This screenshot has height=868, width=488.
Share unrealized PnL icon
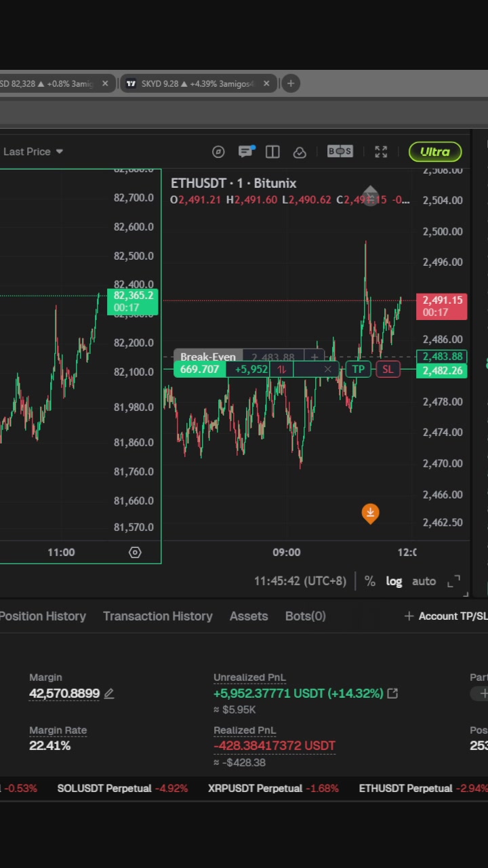point(392,693)
